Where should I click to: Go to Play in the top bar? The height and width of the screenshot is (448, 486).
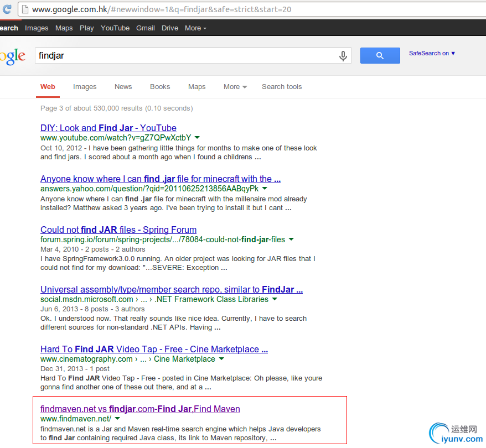click(86, 28)
